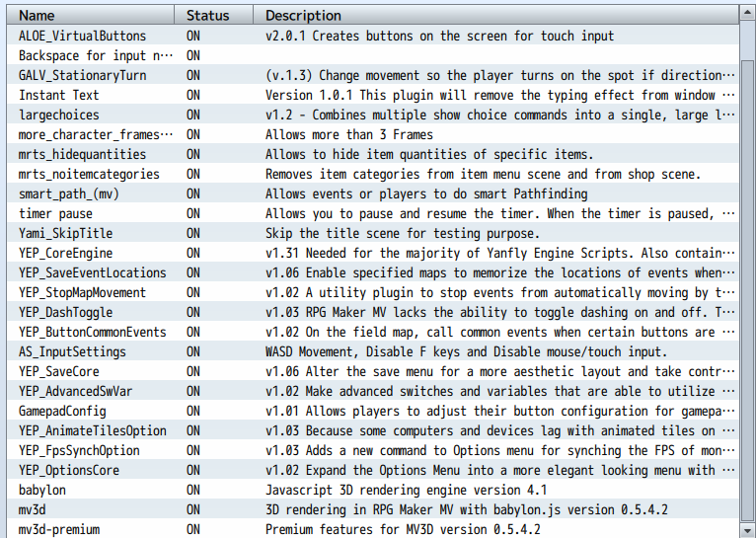Click 'v2.0.1 Creates buttons' description
The image size is (756, 538).
(x=440, y=37)
